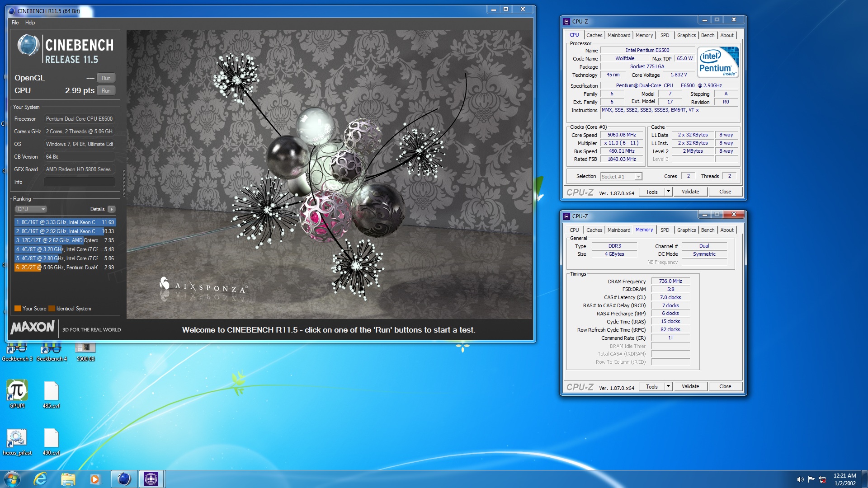Screen dimensions: 868x488
Task: Click the CPU-Z icon in lower window title
Action: coord(567,216)
